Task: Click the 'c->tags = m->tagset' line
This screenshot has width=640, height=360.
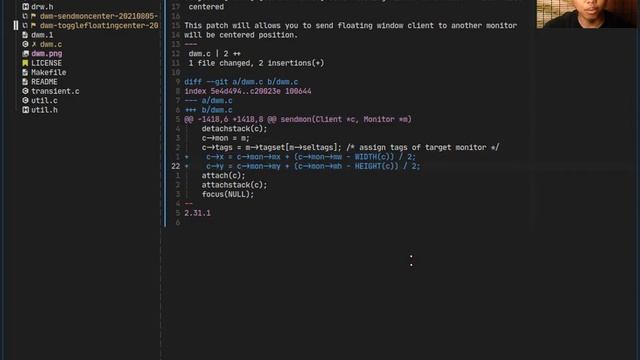Action: [350, 147]
